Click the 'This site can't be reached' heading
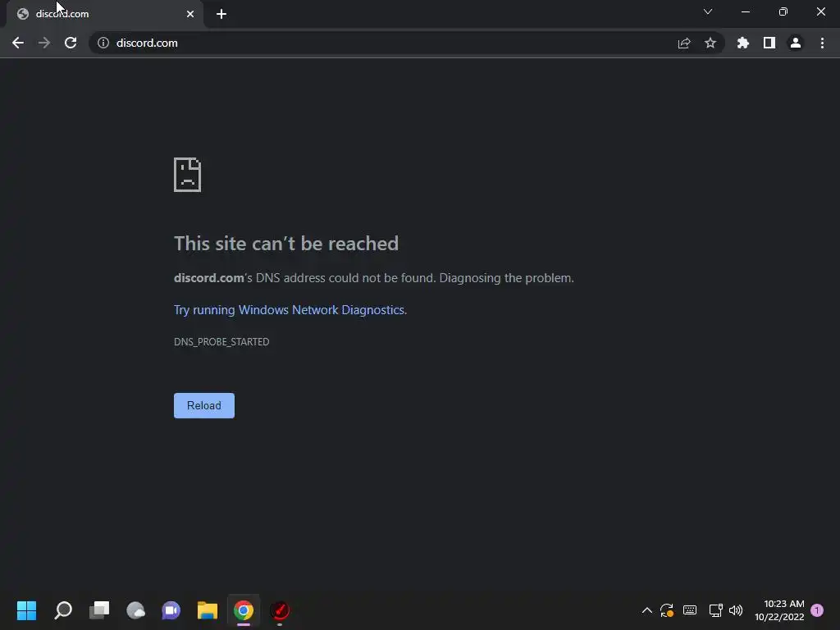The image size is (840, 630). pyautogui.click(x=286, y=244)
